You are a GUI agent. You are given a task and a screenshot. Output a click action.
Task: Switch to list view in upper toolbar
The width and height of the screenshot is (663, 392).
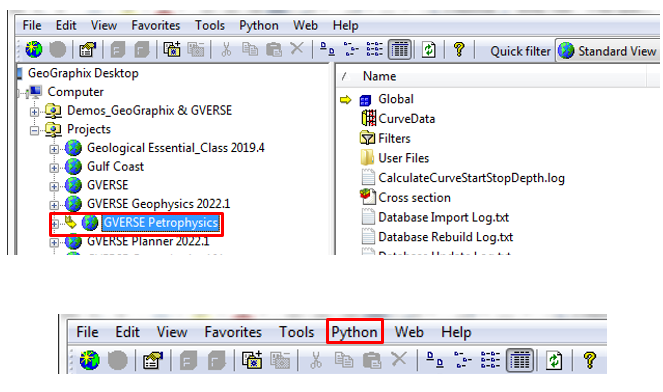coord(375,49)
